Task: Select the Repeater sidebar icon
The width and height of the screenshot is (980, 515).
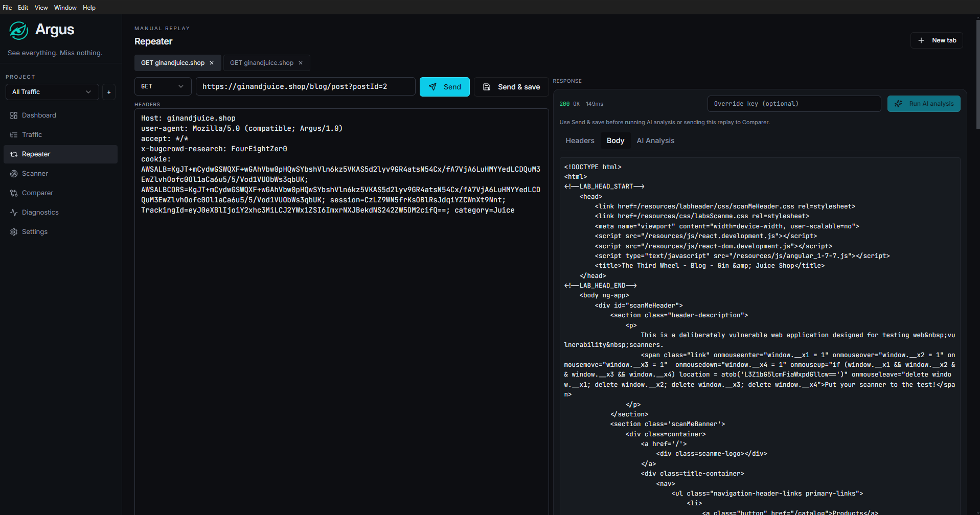Action: (x=14, y=154)
